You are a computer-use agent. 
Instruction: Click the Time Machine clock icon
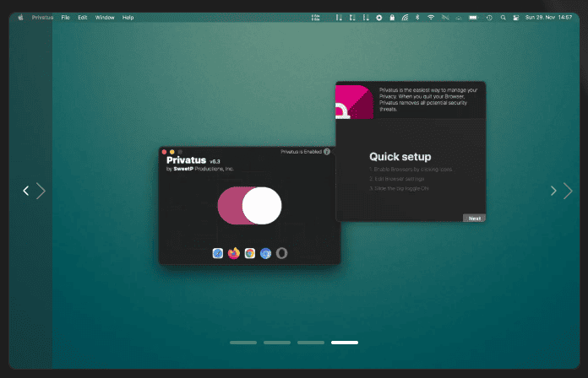[489, 18]
